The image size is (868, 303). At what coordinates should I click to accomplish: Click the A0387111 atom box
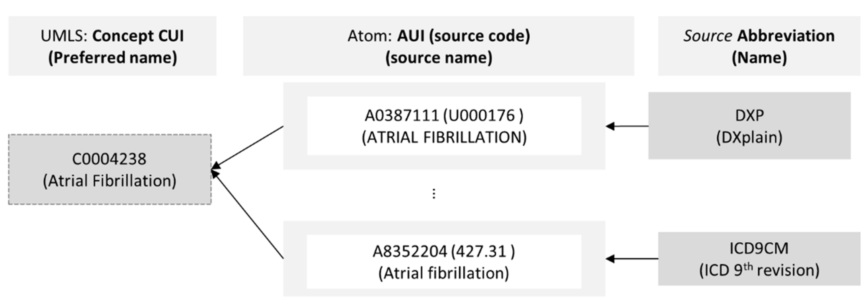[444, 126]
